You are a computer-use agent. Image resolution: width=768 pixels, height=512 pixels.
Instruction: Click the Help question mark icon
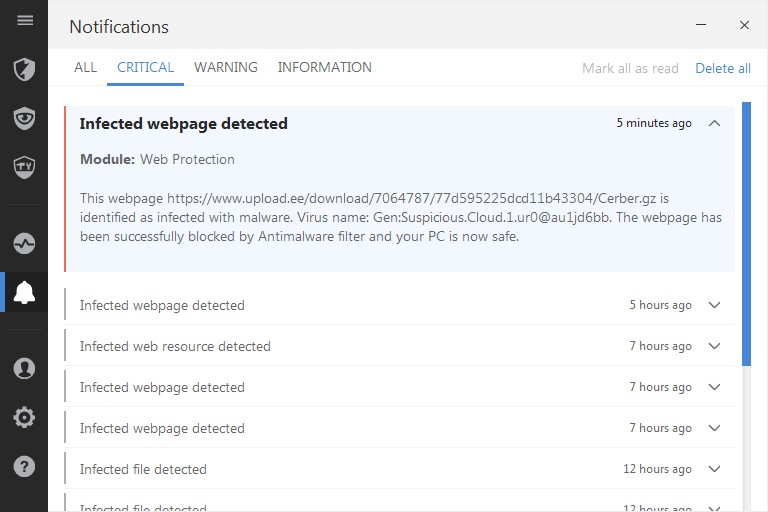tap(25, 466)
